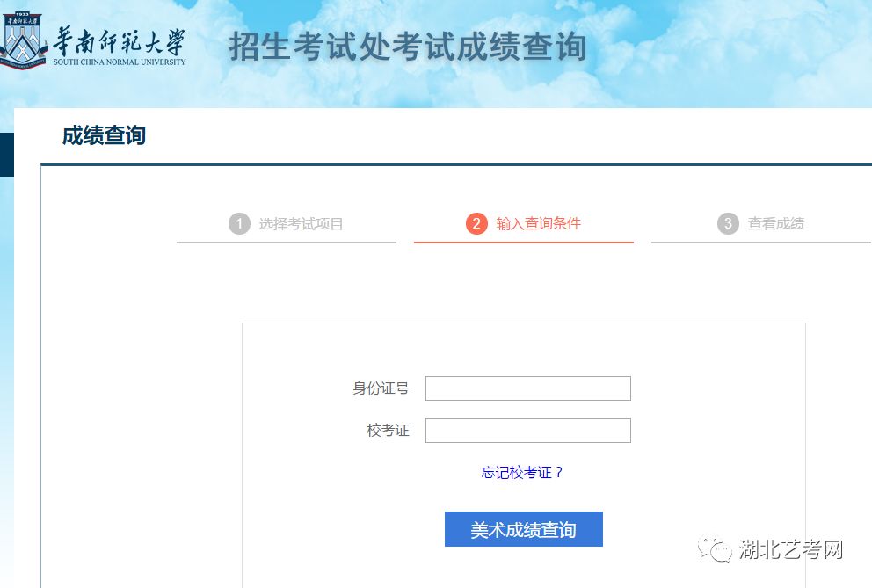Click SOUTH CHINA NORMAL UNIVERSITY English text
The image size is (872, 588).
click(120, 62)
